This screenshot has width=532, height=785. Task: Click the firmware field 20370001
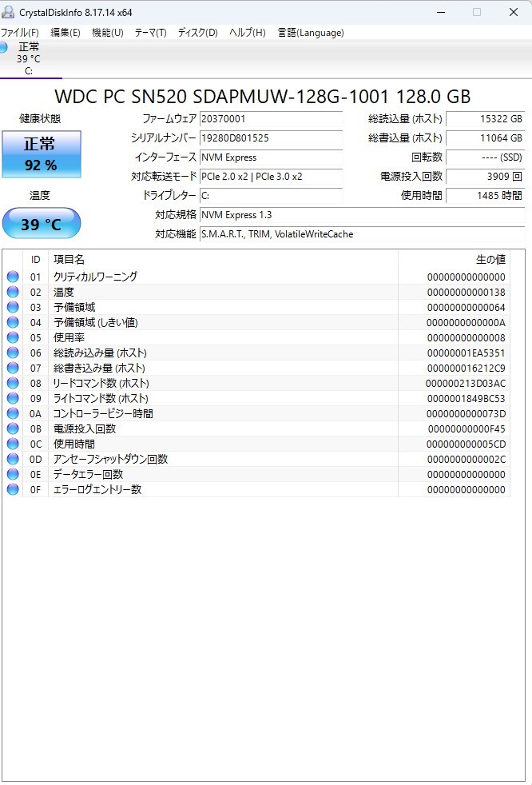click(x=271, y=119)
